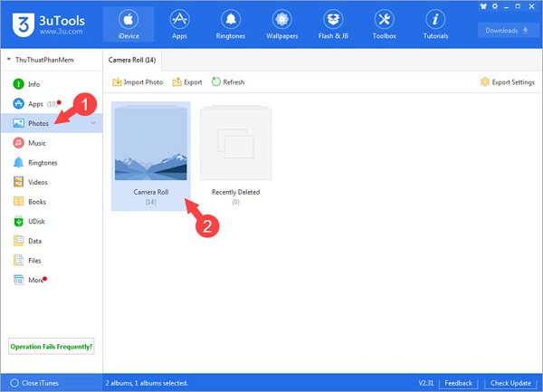Select Music in the sidebar
The height and width of the screenshot is (392, 543).
tap(36, 143)
